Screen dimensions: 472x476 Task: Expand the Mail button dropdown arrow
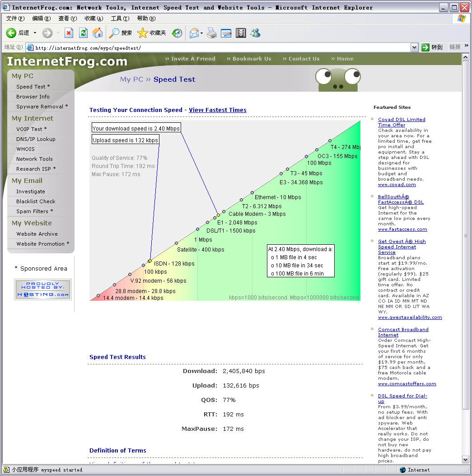pyautogui.click(x=202, y=33)
